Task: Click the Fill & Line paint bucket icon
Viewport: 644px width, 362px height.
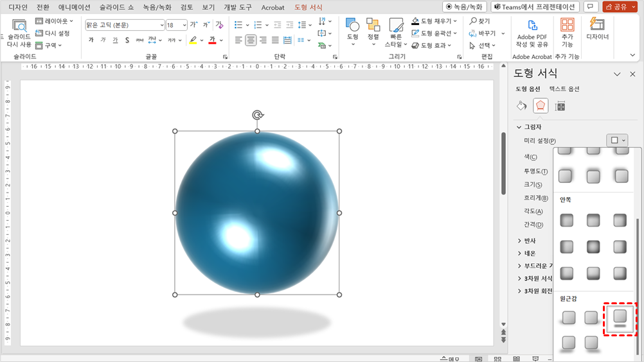Action: (x=522, y=106)
